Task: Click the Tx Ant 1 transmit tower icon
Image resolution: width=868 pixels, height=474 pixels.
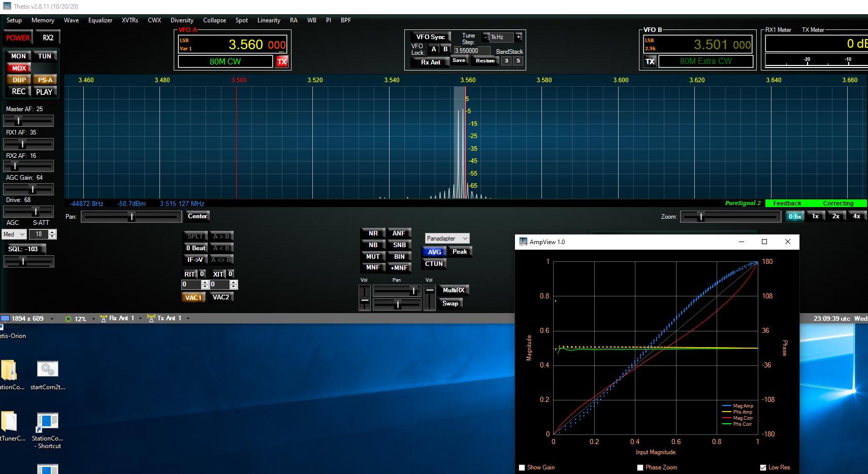Action: point(151,318)
